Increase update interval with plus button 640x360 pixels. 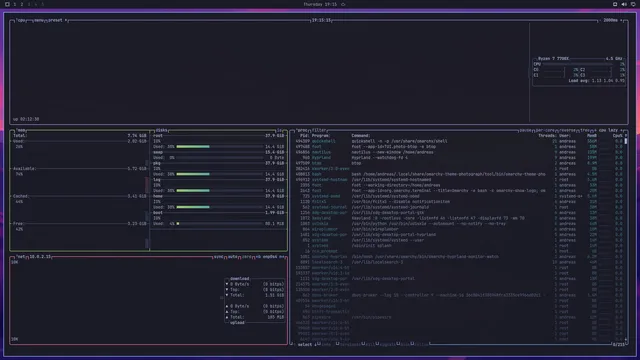click(621, 20)
